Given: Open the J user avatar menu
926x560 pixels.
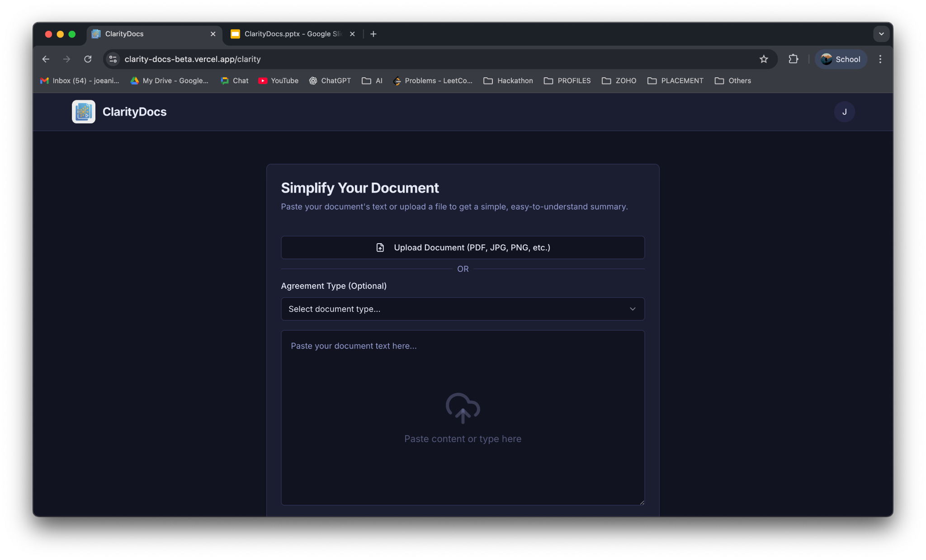Looking at the screenshot, I should pyautogui.click(x=844, y=112).
